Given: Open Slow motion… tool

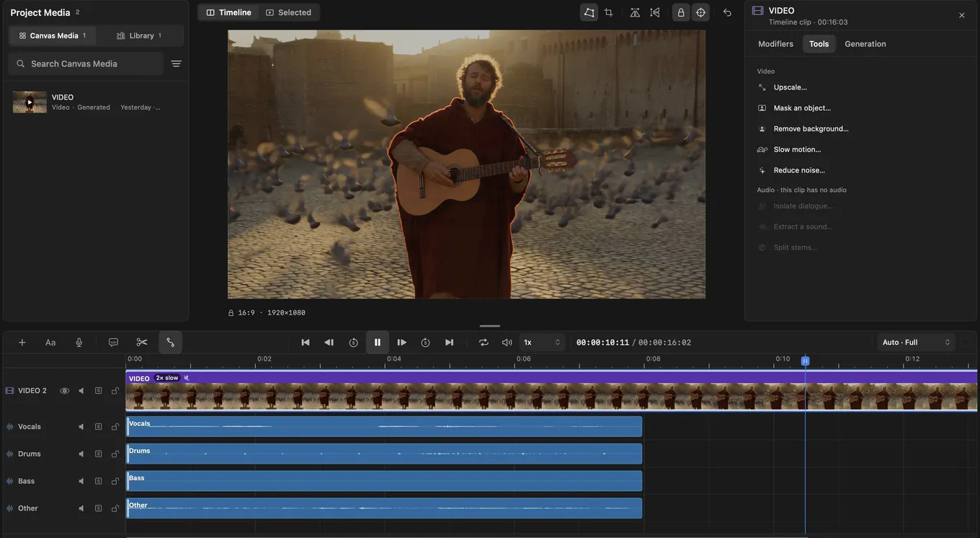Looking at the screenshot, I should [x=797, y=149].
